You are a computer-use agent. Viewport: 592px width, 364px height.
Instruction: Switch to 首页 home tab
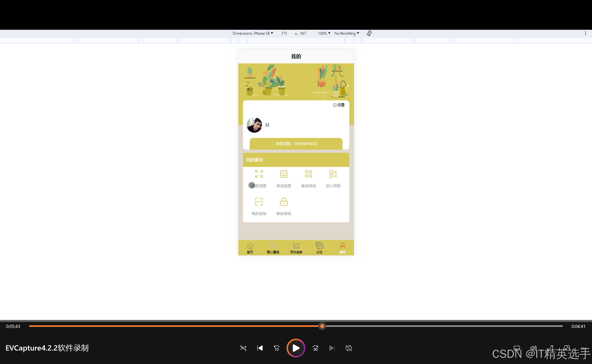tap(250, 248)
